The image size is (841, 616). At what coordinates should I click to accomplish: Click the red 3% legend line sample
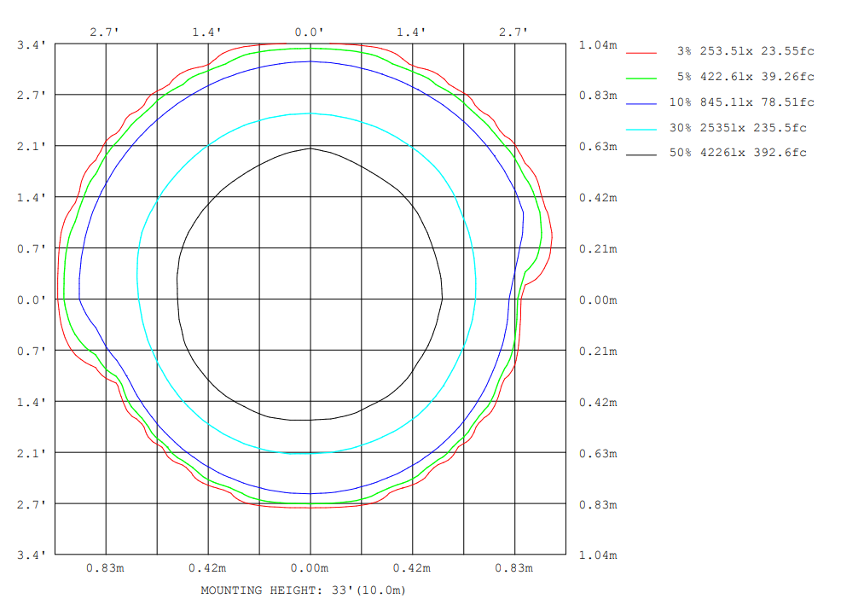tap(641, 52)
